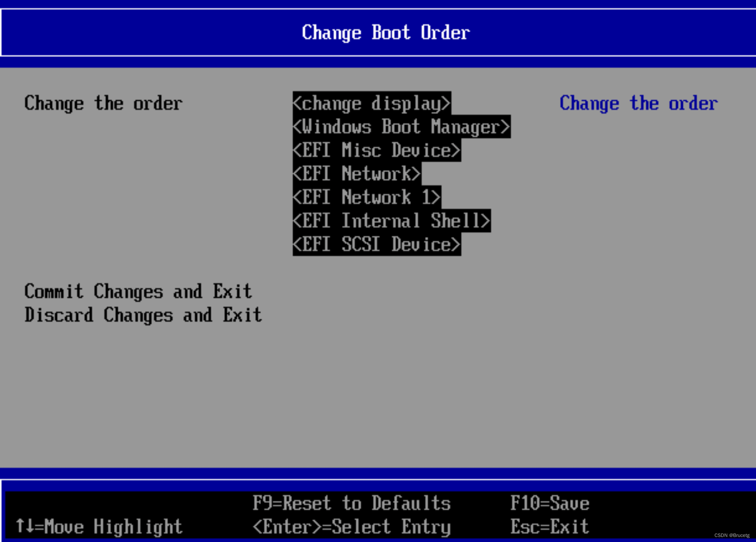Click the EFI Network entry without number
This screenshot has width=756, height=542.
click(357, 173)
